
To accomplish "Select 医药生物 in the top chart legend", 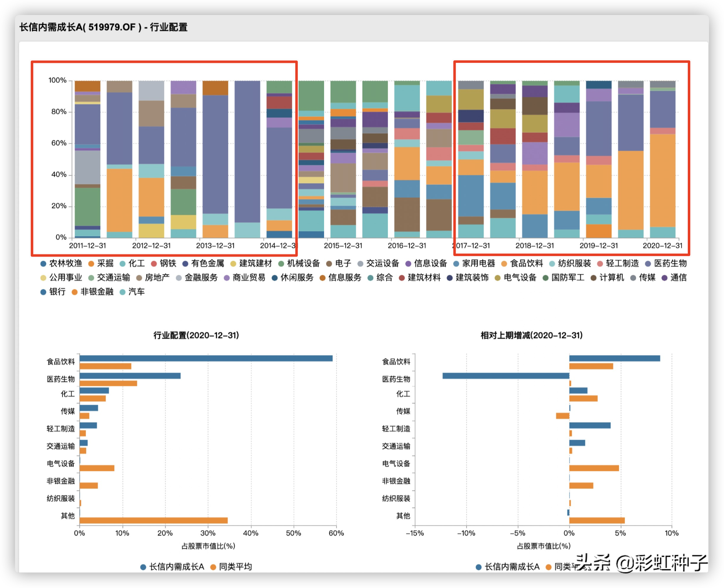I will (x=666, y=263).
